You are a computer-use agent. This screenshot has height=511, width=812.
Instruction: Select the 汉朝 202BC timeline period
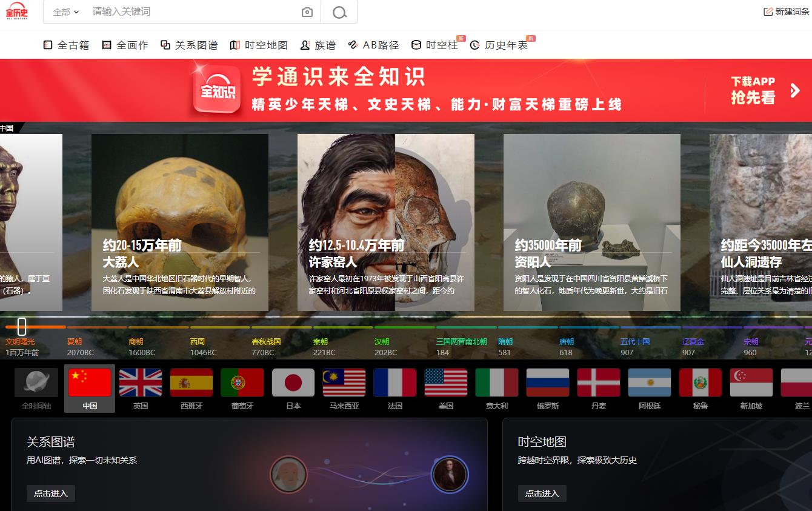(385, 347)
